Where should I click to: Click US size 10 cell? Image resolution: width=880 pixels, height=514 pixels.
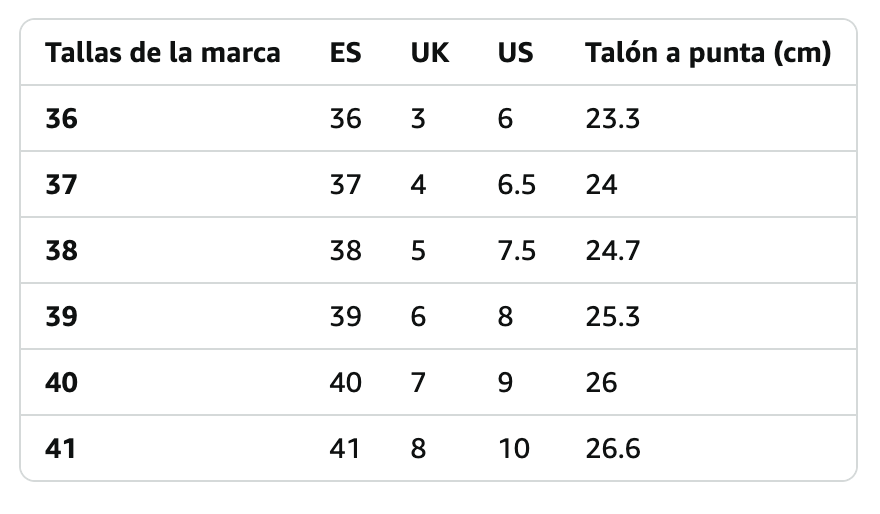[513, 449]
